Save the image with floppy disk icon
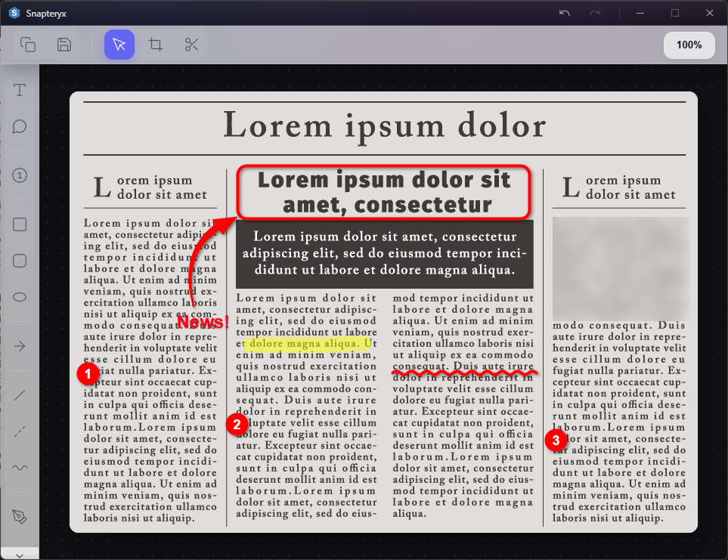Screen dimensions: 728x560 [x=64, y=45]
